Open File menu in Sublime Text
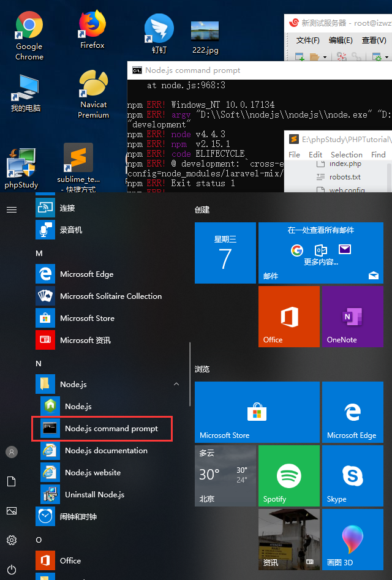The width and height of the screenshot is (392, 580). click(x=294, y=154)
